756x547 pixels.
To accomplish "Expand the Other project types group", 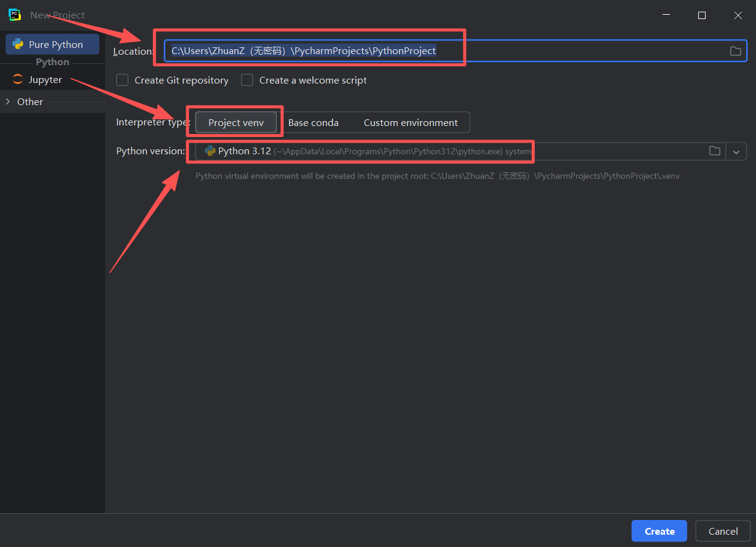I will [8, 101].
